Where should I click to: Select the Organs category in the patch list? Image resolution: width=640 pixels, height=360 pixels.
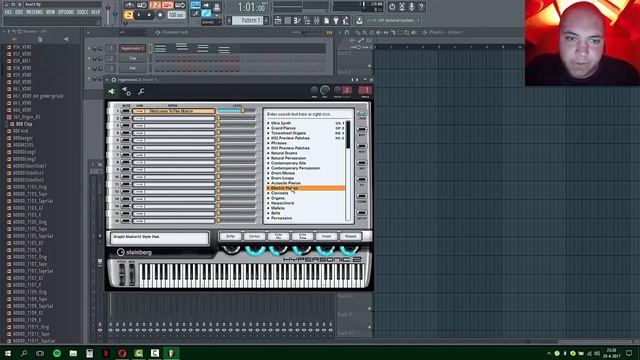(x=278, y=198)
